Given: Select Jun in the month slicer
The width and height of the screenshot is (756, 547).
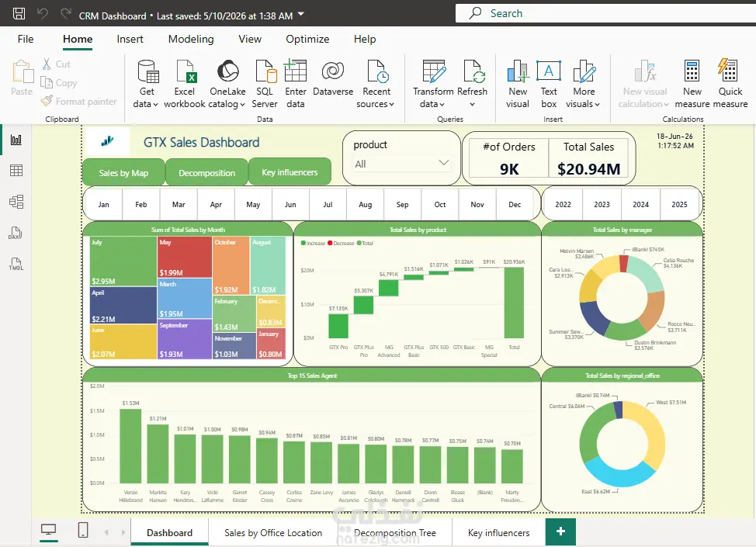Looking at the screenshot, I should pos(290,204).
